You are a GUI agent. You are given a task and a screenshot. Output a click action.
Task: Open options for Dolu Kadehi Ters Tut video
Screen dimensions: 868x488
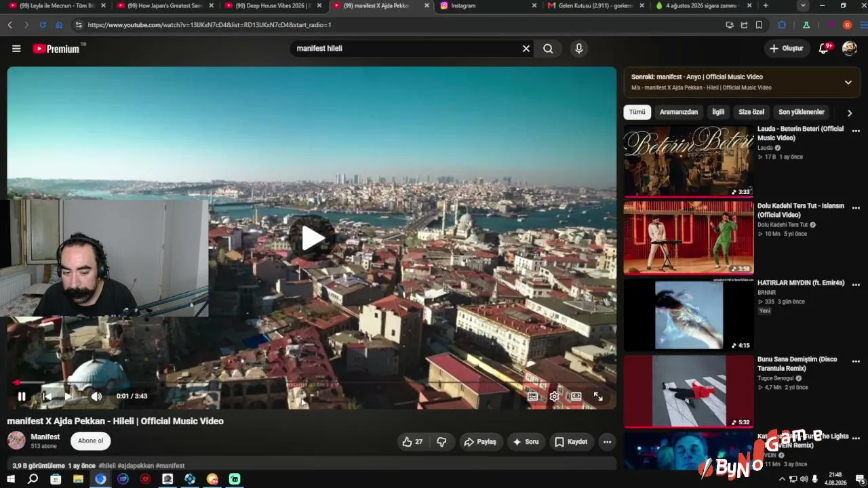(856, 207)
